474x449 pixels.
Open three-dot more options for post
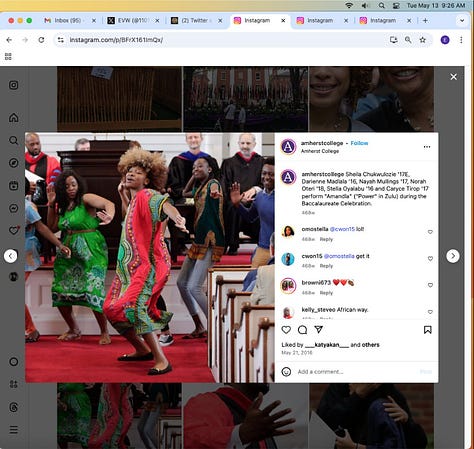point(427,147)
